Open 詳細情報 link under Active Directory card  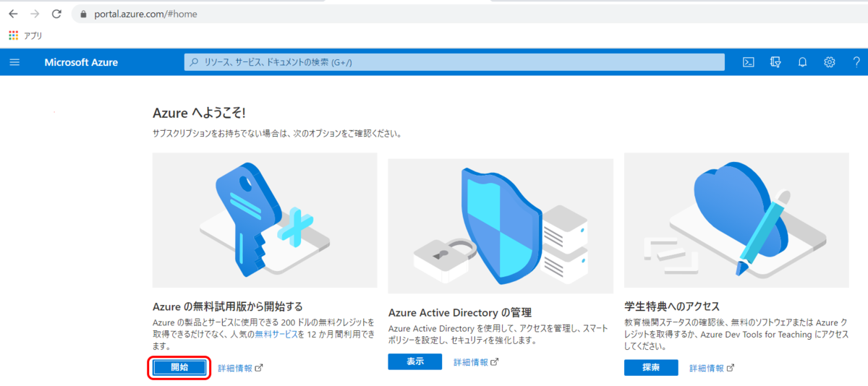476,362
